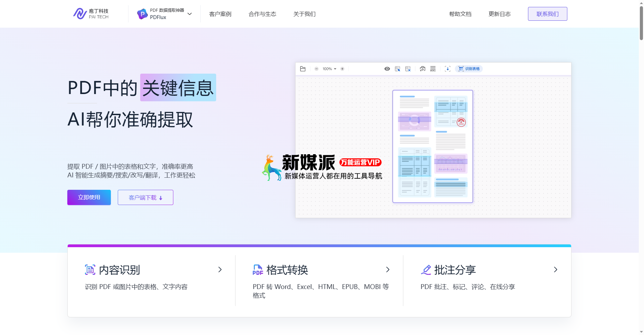
Task: Click the purple PDFlux product icon
Action: [142, 14]
